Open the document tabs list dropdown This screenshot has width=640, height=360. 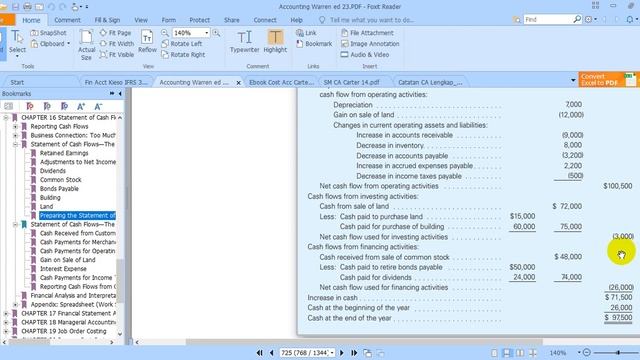(x=573, y=81)
